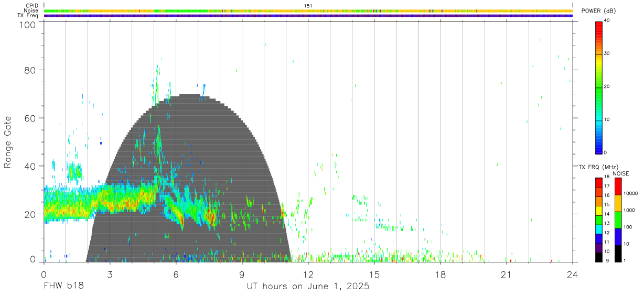
Task: Click the UT hours on June 1, 2025 title
Action: (x=308, y=287)
